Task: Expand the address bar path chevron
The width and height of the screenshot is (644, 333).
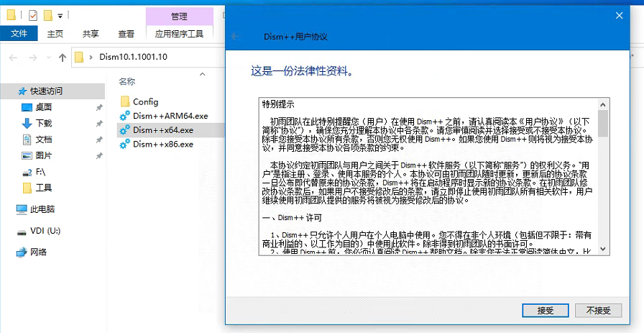Action: (x=93, y=58)
